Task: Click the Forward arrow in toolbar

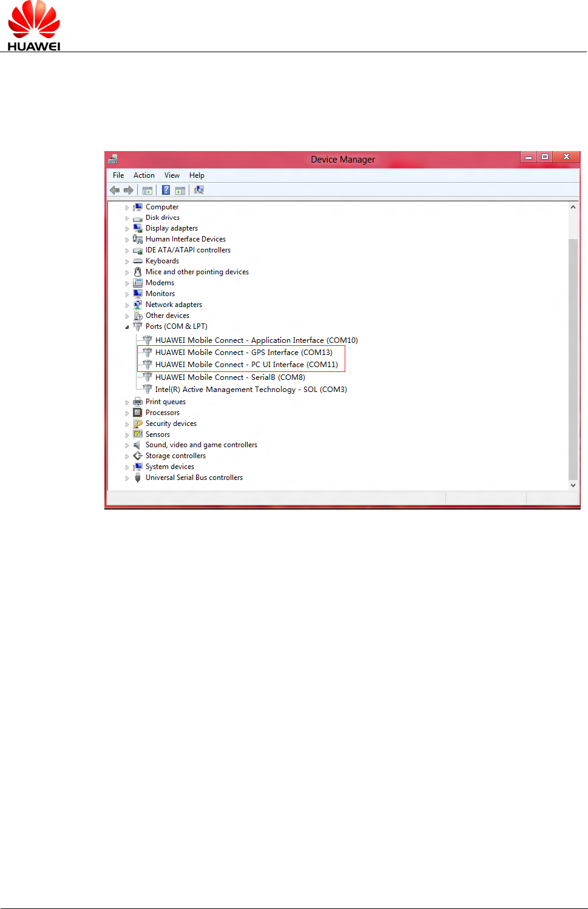Action: 129,191
